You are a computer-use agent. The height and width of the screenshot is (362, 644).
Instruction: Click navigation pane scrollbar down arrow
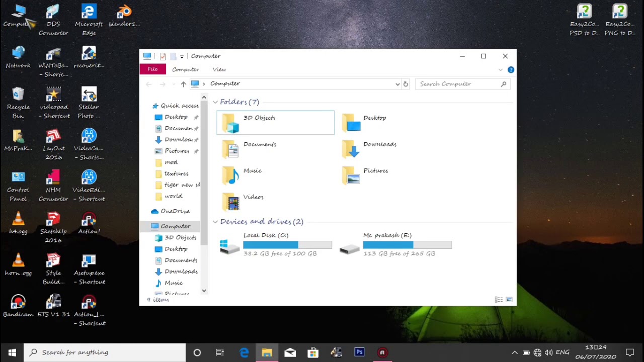pos(204,291)
